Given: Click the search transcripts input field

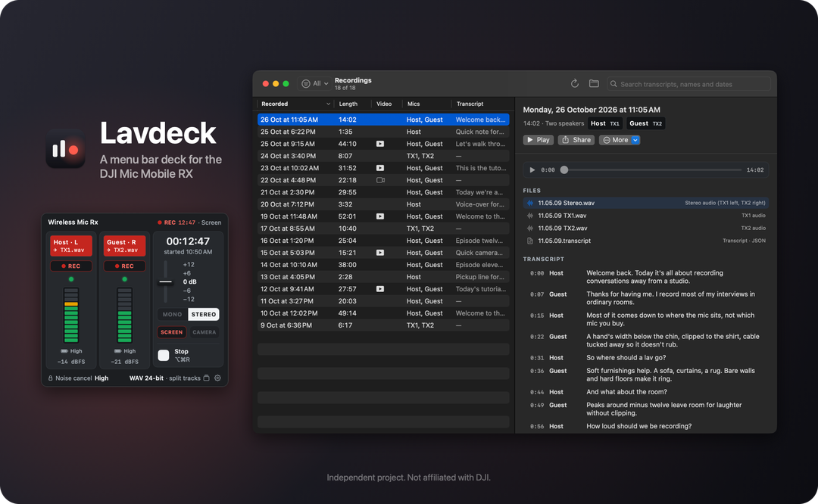Looking at the screenshot, I should point(688,84).
